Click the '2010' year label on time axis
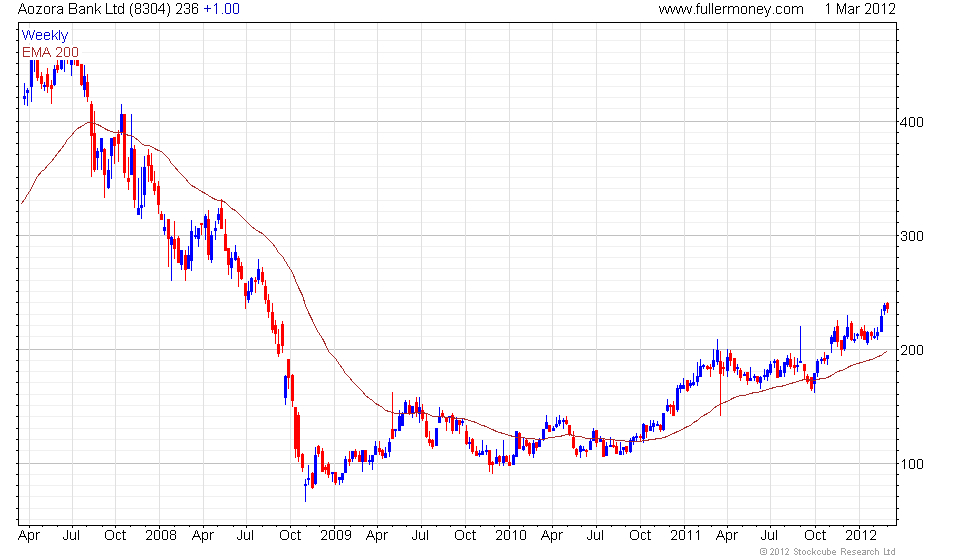This screenshot has width=980, height=560. tap(511, 536)
